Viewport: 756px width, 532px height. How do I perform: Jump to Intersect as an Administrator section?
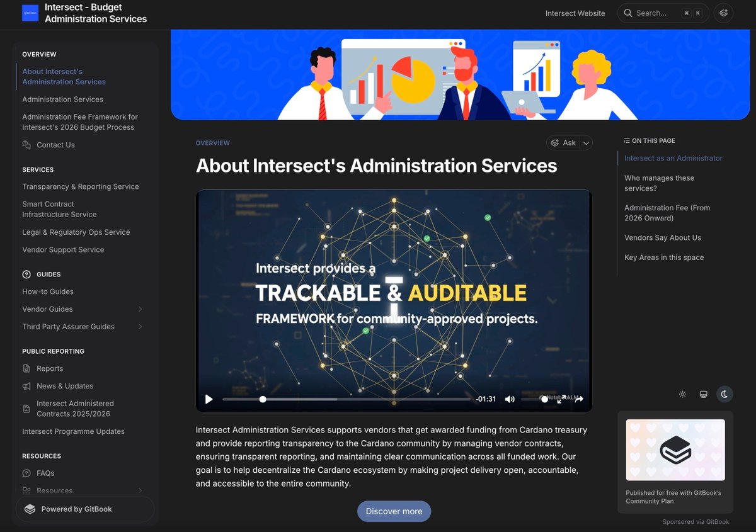pyautogui.click(x=673, y=158)
